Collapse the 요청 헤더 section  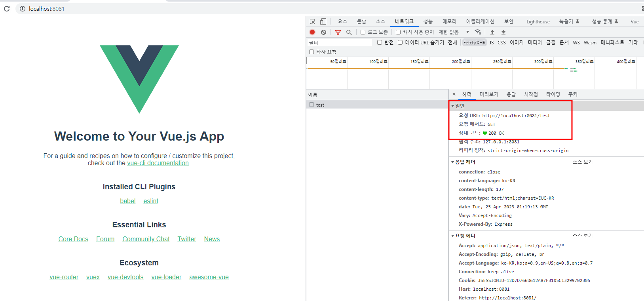[453, 236]
